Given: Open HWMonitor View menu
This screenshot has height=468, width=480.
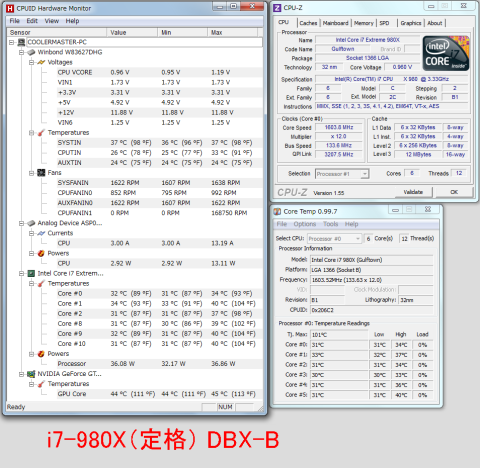Looking at the screenshot, I should pyautogui.click(x=52, y=21).
